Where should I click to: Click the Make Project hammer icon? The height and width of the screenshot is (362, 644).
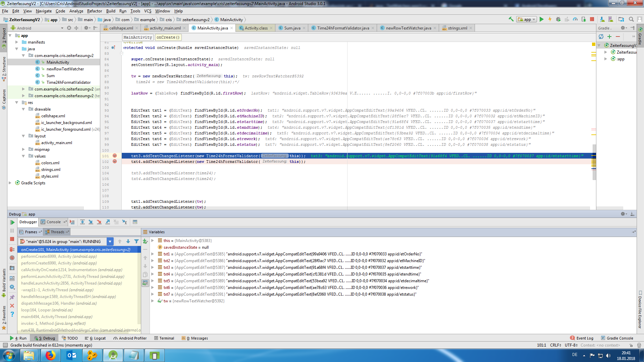pyautogui.click(x=511, y=19)
